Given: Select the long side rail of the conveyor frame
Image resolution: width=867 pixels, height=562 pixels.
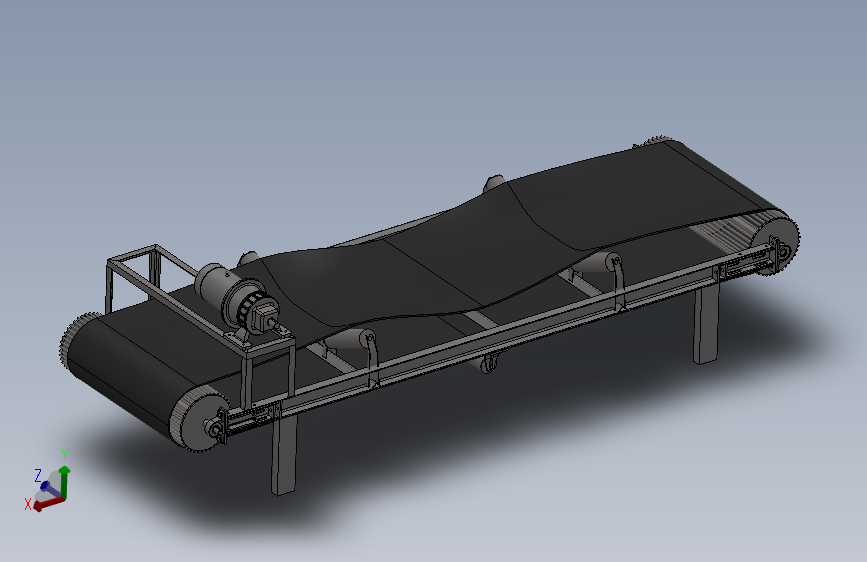Looking at the screenshot, I should (498, 335).
